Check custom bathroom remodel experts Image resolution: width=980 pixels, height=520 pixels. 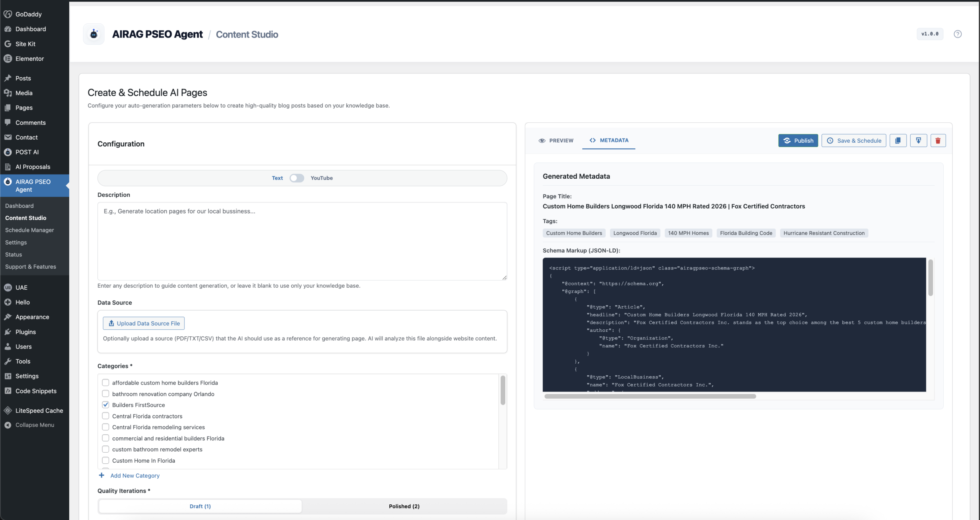[x=106, y=449]
